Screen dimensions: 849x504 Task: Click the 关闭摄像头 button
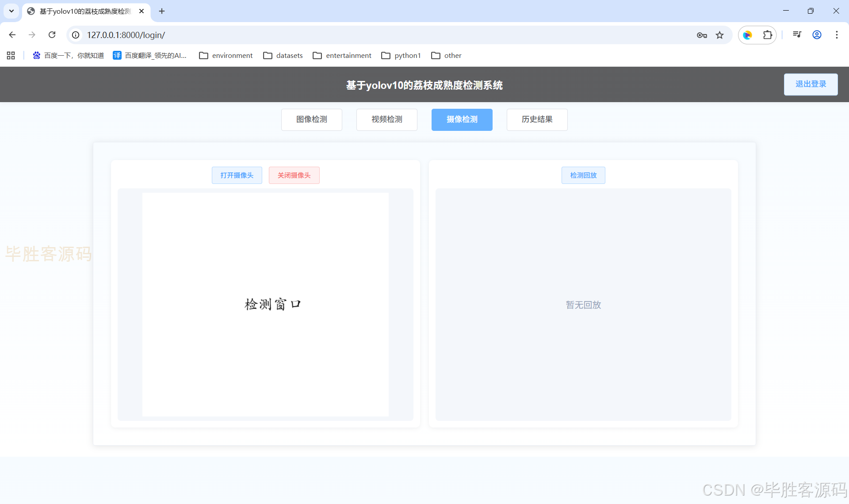pos(294,175)
